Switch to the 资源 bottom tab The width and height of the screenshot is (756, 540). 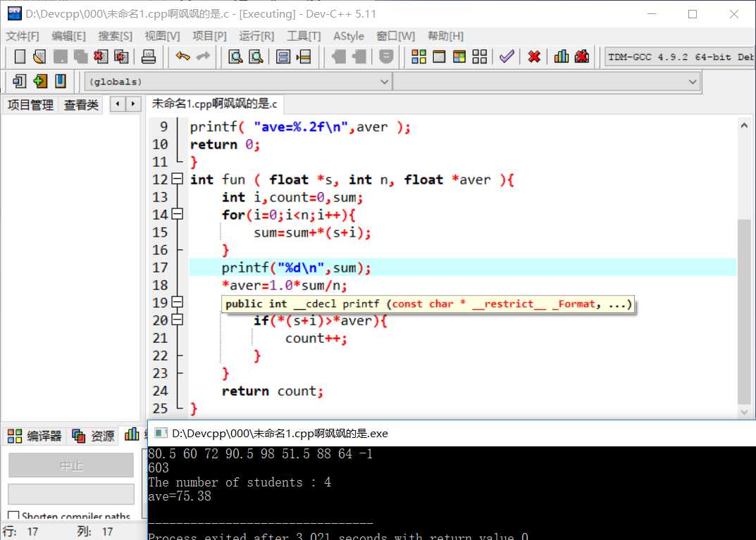(93, 436)
